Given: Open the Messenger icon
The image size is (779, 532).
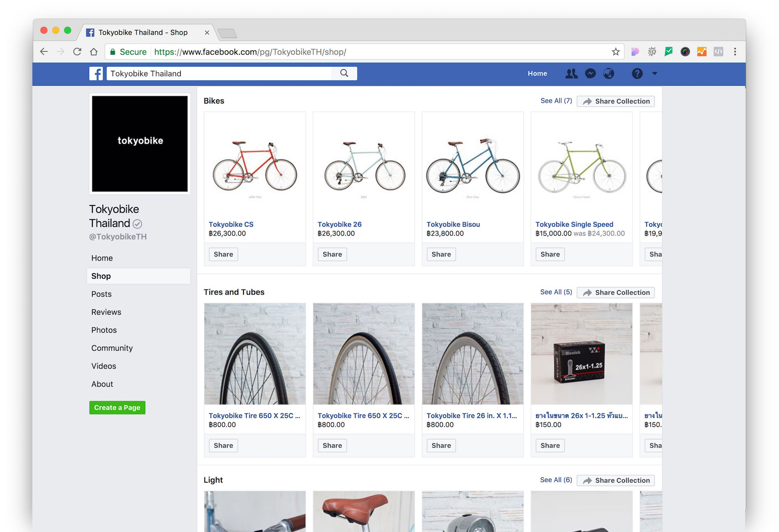Looking at the screenshot, I should [590, 74].
